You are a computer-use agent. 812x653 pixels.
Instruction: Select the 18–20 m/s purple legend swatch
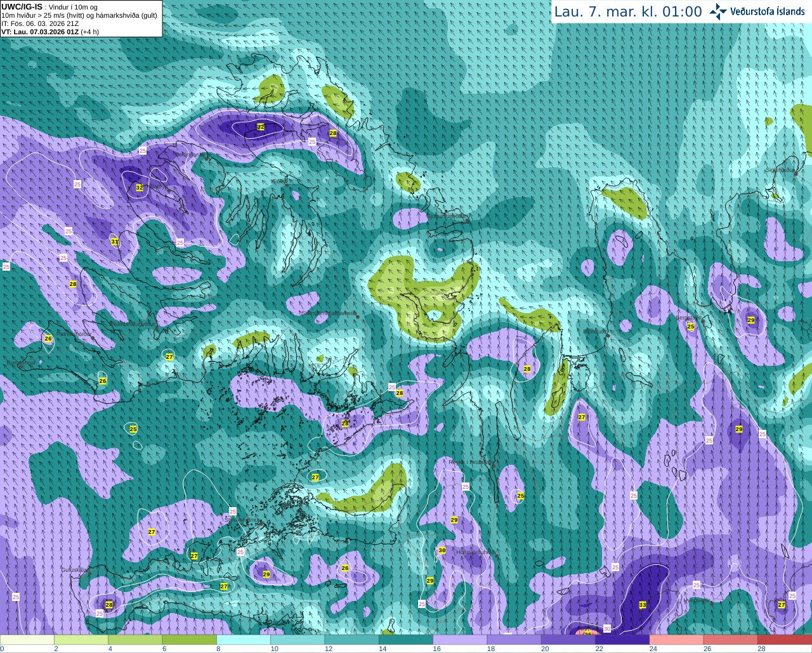point(514,640)
